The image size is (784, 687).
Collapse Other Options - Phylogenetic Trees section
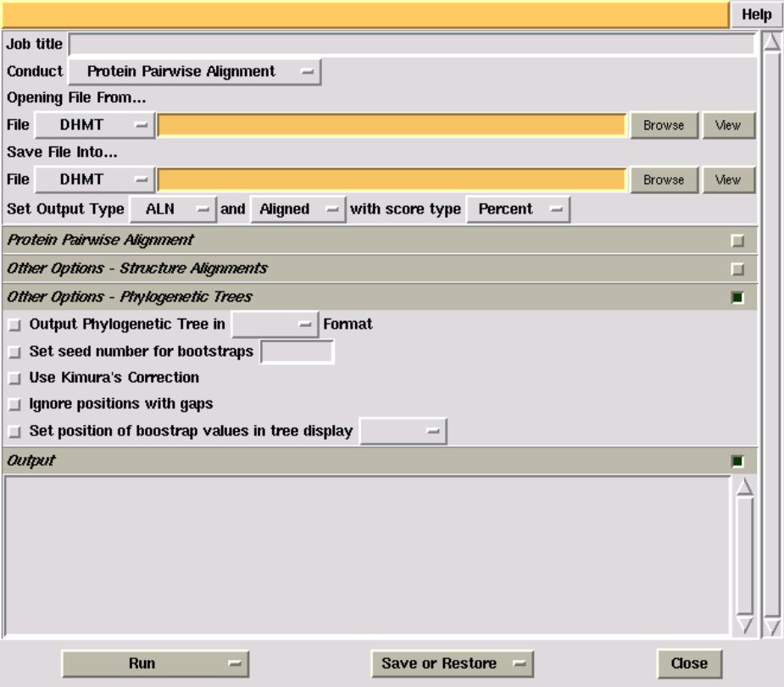pyautogui.click(x=737, y=297)
